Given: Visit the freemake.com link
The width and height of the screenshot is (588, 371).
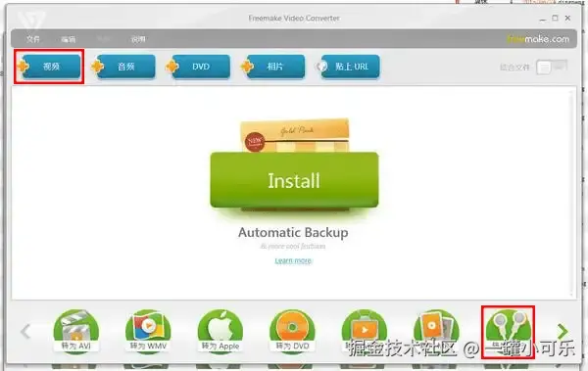Looking at the screenshot, I should coord(538,38).
